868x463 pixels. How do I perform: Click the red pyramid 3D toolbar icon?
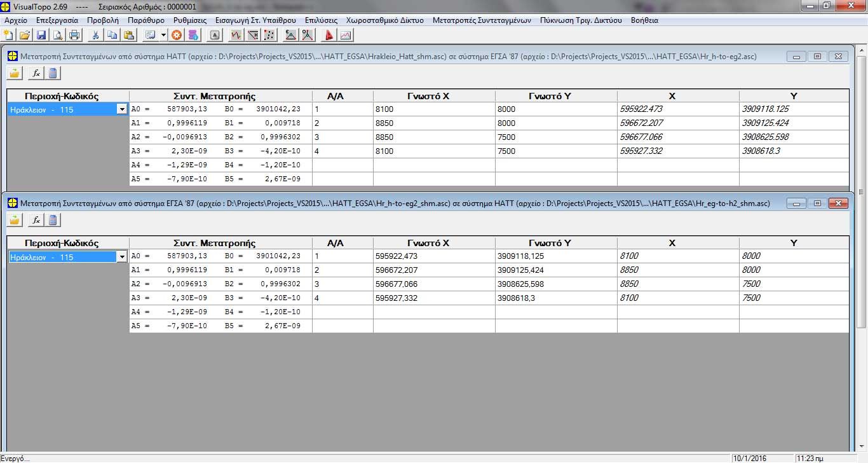pyautogui.click(x=329, y=35)
